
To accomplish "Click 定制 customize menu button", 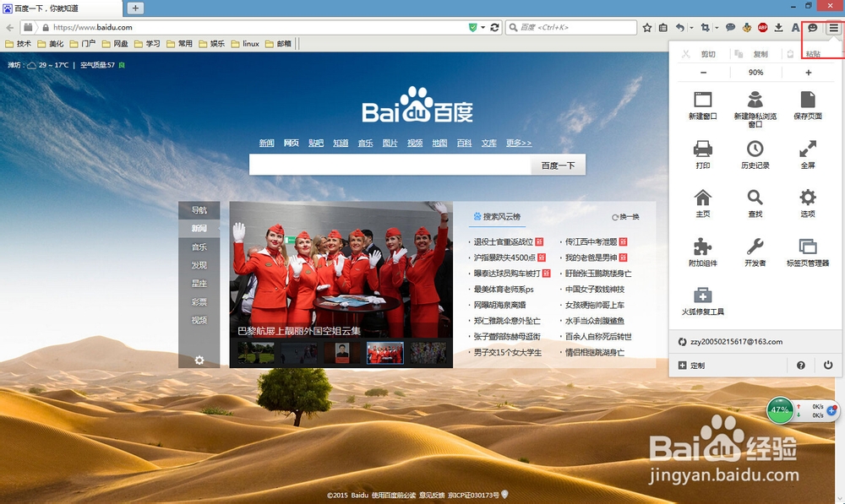I will (x=691, y=365).
